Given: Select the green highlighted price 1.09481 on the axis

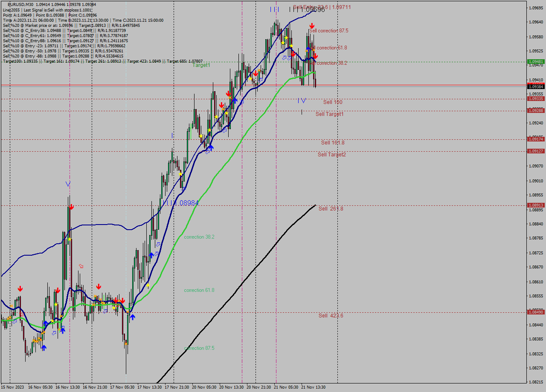Looking at the screenshot, I should pyautogui.click(x=536, y=61).
